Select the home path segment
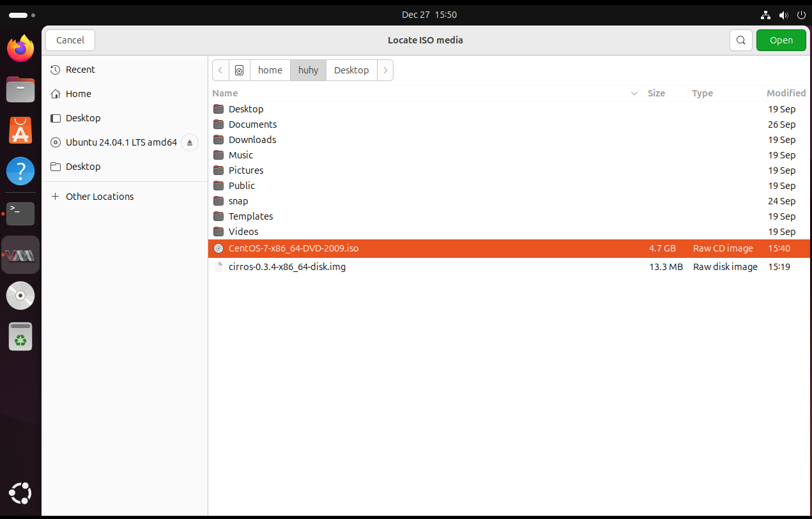Screen dimensions: 812x519 (x=270, y=70)
